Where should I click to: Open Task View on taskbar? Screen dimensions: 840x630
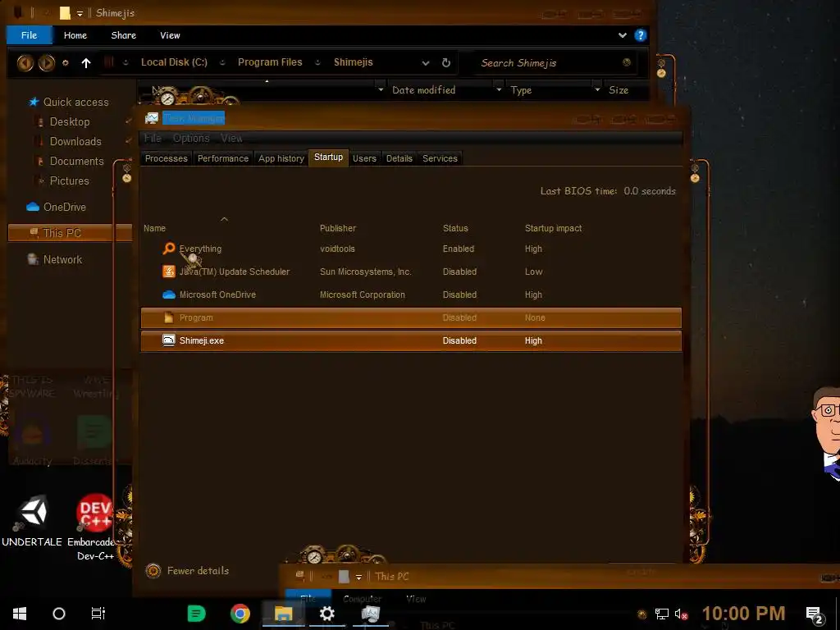tap(98, 614)
